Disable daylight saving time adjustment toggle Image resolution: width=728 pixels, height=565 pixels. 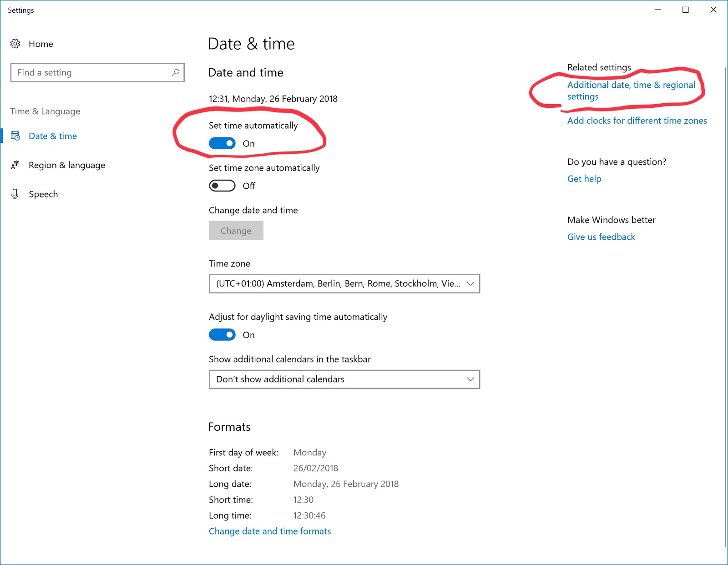tap(222, 335)
